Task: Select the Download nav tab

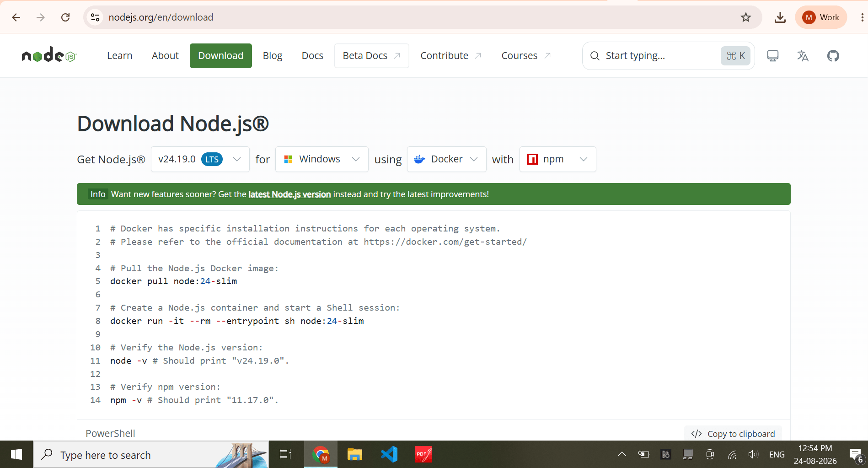Action: coord(221,56)
